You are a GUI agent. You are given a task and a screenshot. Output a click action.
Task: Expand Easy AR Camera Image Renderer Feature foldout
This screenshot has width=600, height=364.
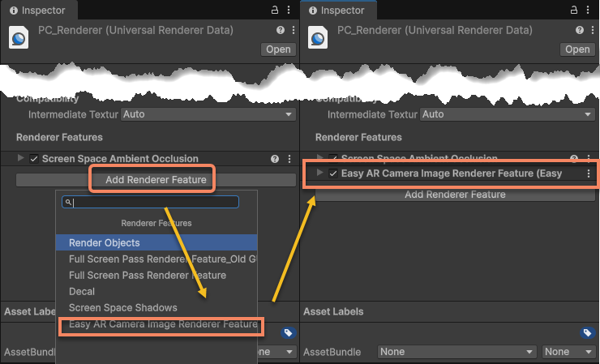pos(320,173)
